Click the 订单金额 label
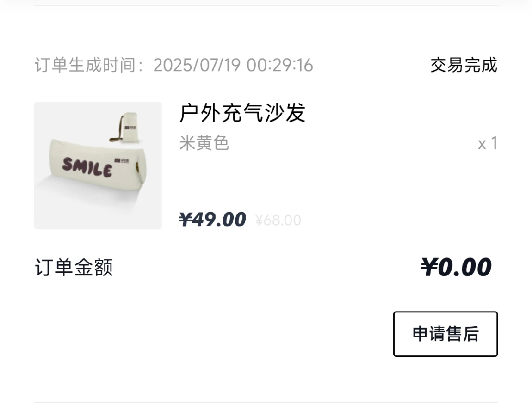Viewport: 532px width, 410px height. (x=74, y=267)
